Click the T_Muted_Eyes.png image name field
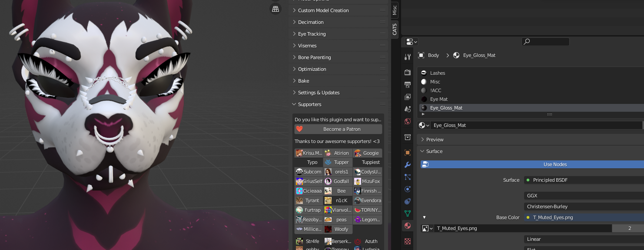The width and height of the screenshot is (644, 250). click(523, 228)
